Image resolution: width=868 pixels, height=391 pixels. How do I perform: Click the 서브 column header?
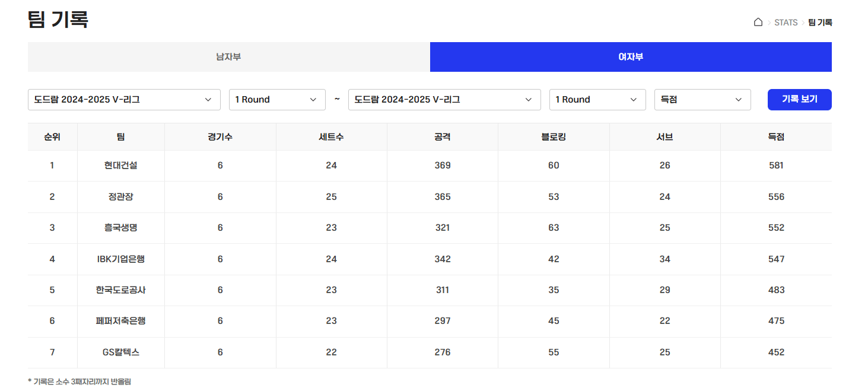(x=664, y=137)
